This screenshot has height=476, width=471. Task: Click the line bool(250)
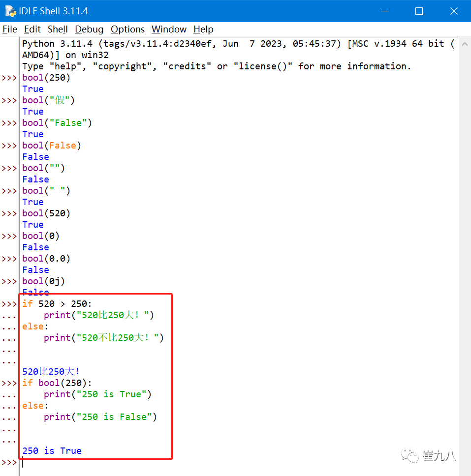pos(46,78)
